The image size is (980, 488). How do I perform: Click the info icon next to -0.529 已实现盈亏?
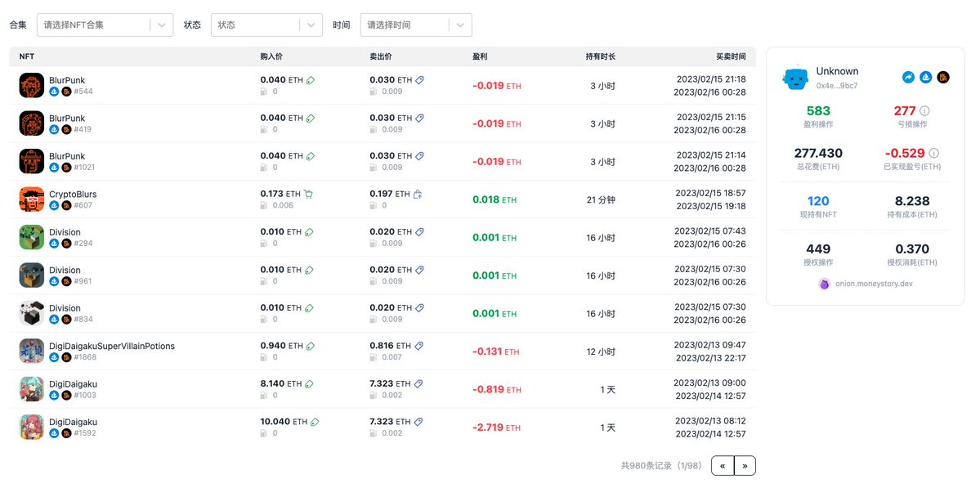click(x=933, y=153)
